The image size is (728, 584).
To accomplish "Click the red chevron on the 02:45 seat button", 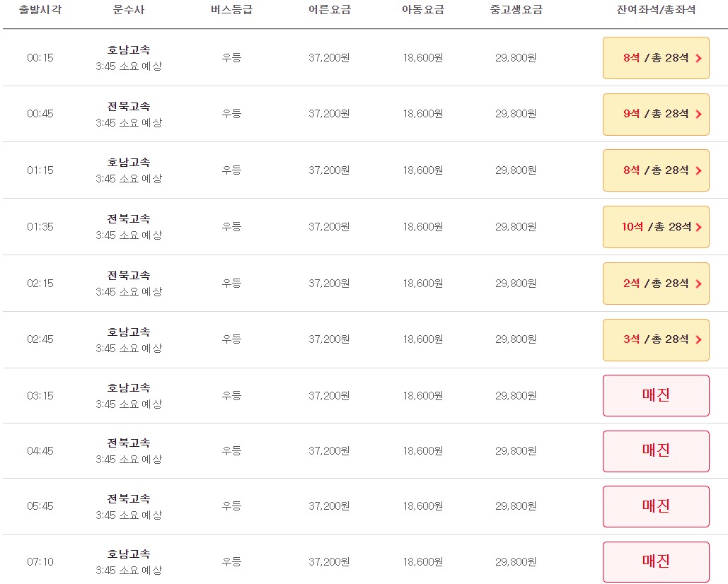I will coord(699,340).
